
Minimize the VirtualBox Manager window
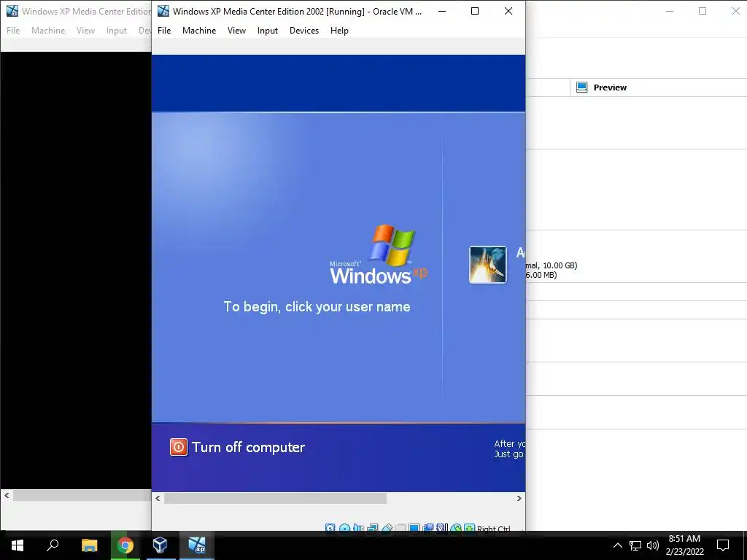pos(670,11)
